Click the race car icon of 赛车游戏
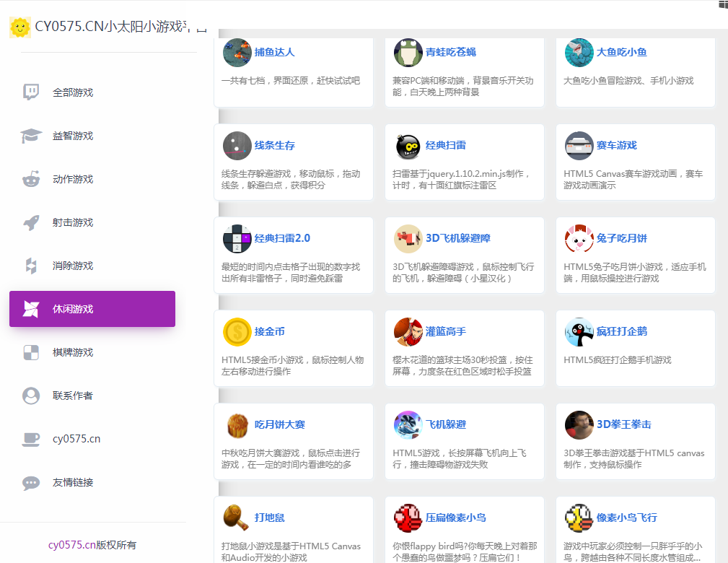This screenshot has height=563, width=728. coord(579,146)
